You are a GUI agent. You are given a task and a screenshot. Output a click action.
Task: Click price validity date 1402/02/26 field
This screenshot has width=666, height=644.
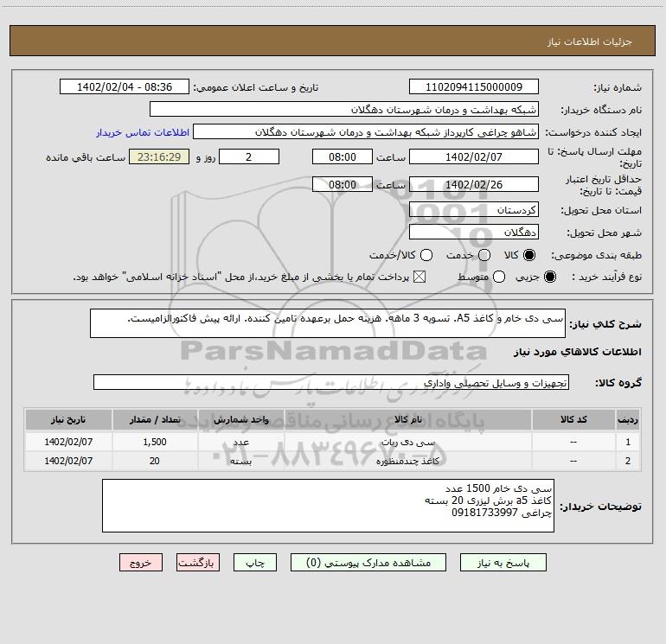(474, 184)
